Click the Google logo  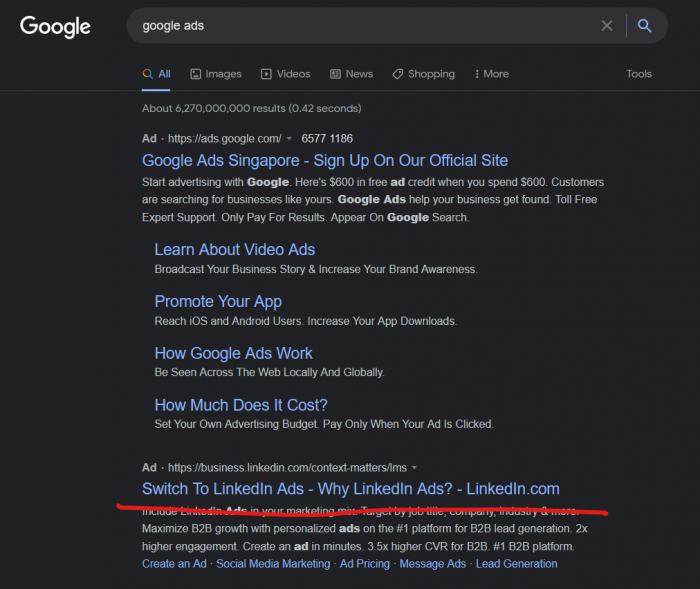[x=55, y=27]
